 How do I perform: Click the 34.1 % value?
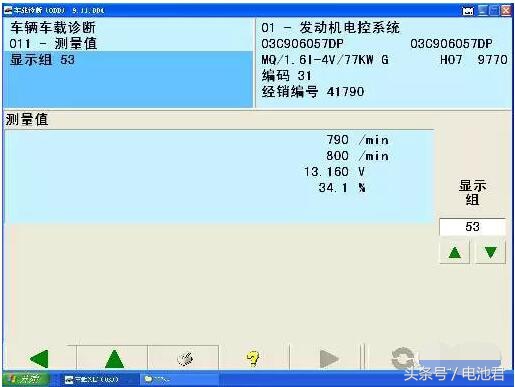[342, 188]
